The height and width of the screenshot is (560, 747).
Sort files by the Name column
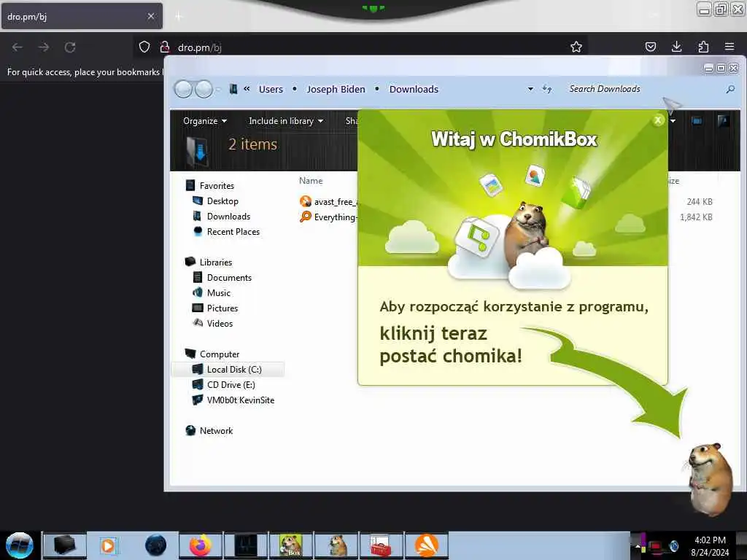tap(311, 181)
